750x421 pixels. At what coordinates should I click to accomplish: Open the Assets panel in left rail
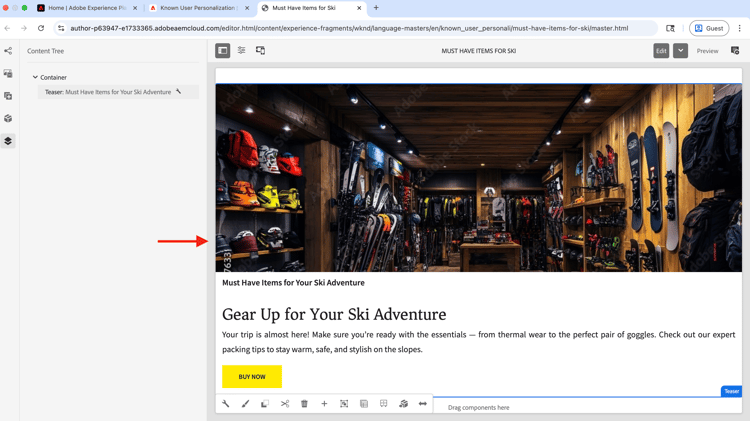coord(8,73)
